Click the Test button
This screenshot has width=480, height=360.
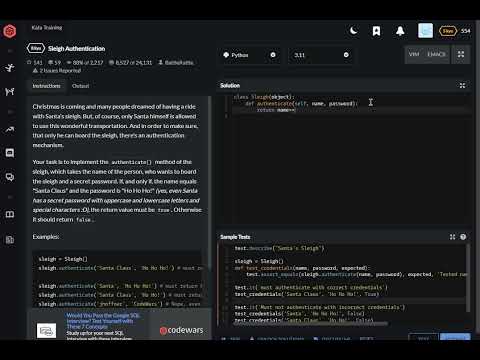click(423, 337)
